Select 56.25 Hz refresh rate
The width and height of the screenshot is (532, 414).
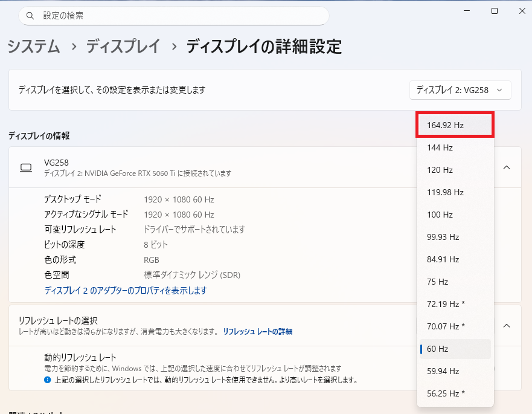[x=455, y=393]
